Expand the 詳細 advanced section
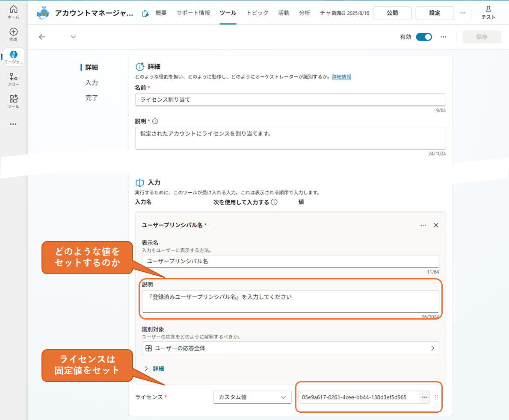Image resolution: width=509 pixels, height=420 pixels. click(154, 368)
